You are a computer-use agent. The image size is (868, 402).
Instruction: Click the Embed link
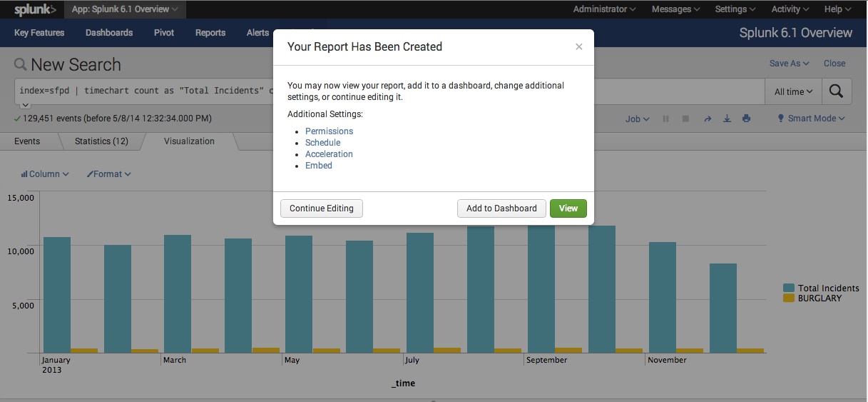click(x=319, y=166)
